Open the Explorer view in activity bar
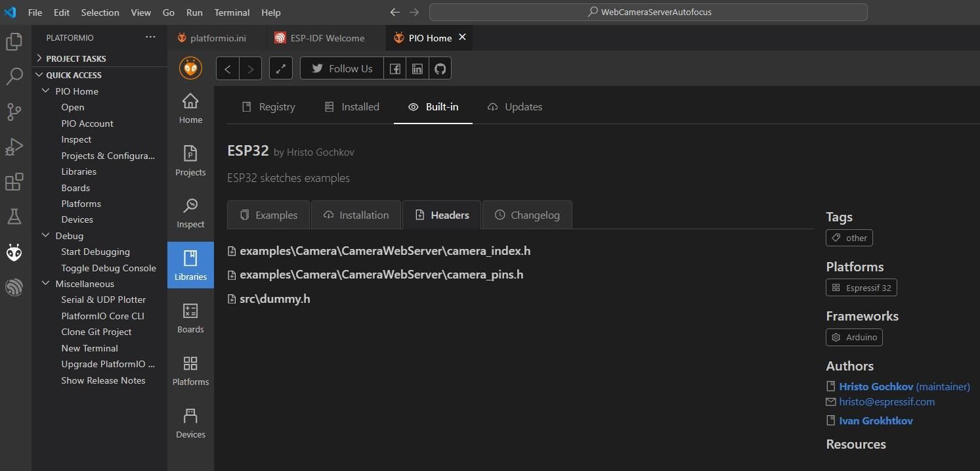 [x=14, y=42]
